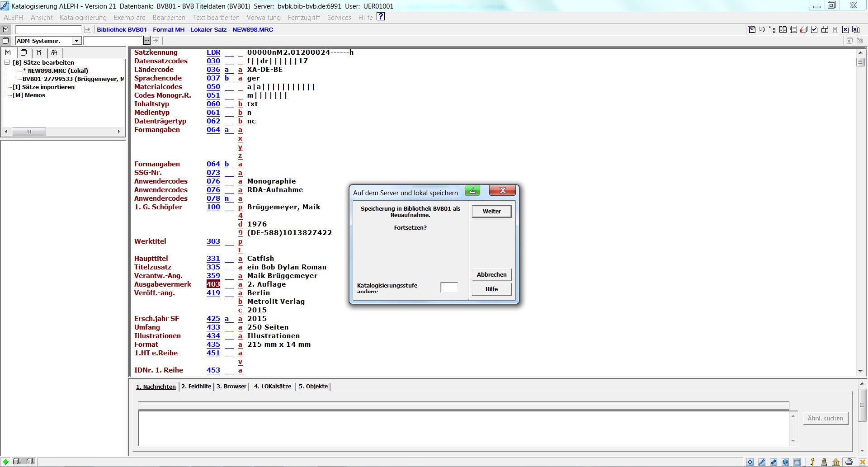Click the blue question mark help icon
This screenshot has height=467, width=868.
pyautogui.click(x=381, y=17)
